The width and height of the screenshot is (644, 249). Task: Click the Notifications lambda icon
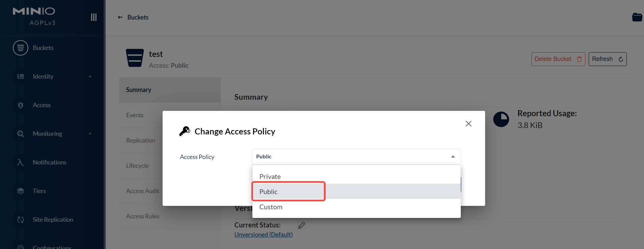20,162
